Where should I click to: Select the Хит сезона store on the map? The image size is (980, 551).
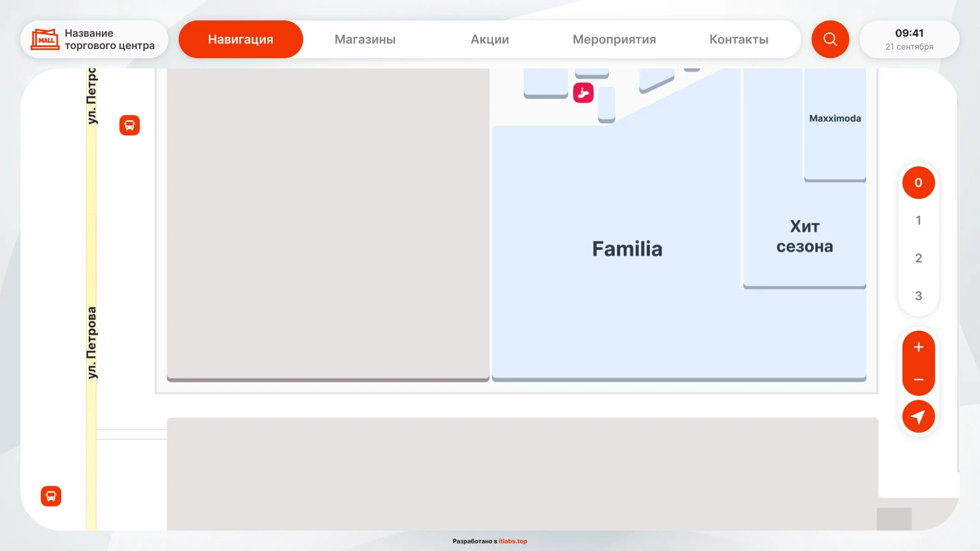(x=805, y=236)
